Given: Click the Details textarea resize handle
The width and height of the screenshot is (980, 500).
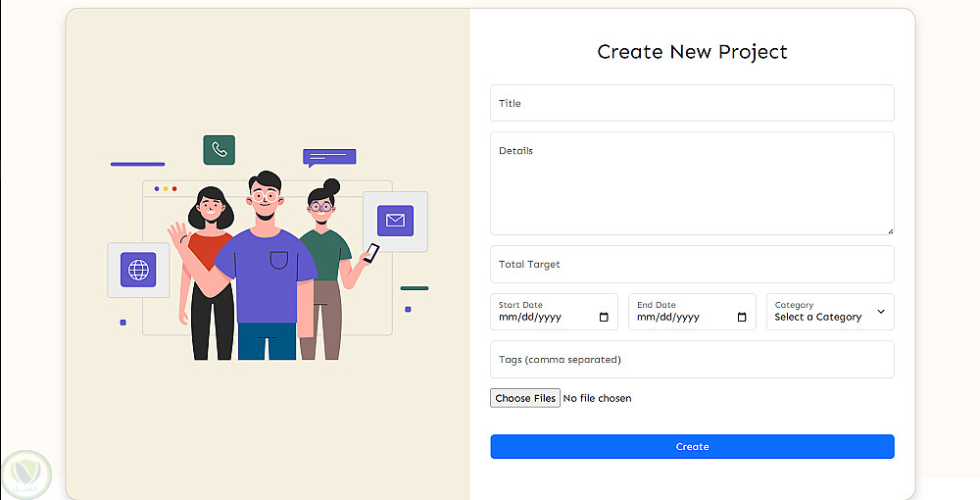Looking at the screenshot, I should point(890,230).
